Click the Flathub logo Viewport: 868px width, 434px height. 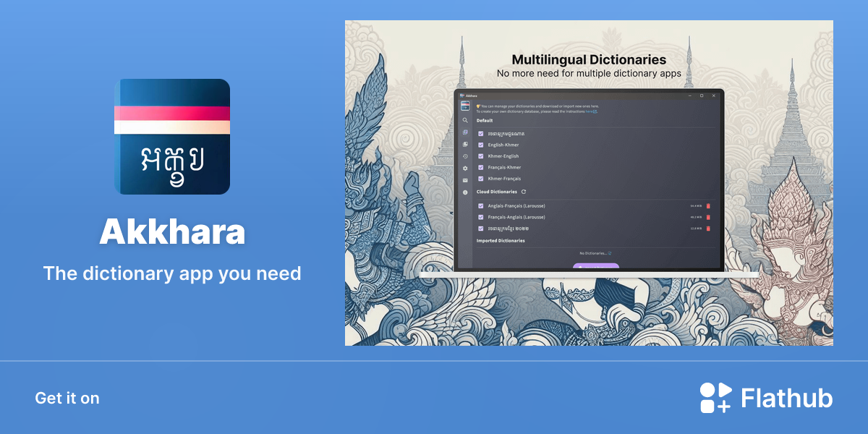coord(766,398)
